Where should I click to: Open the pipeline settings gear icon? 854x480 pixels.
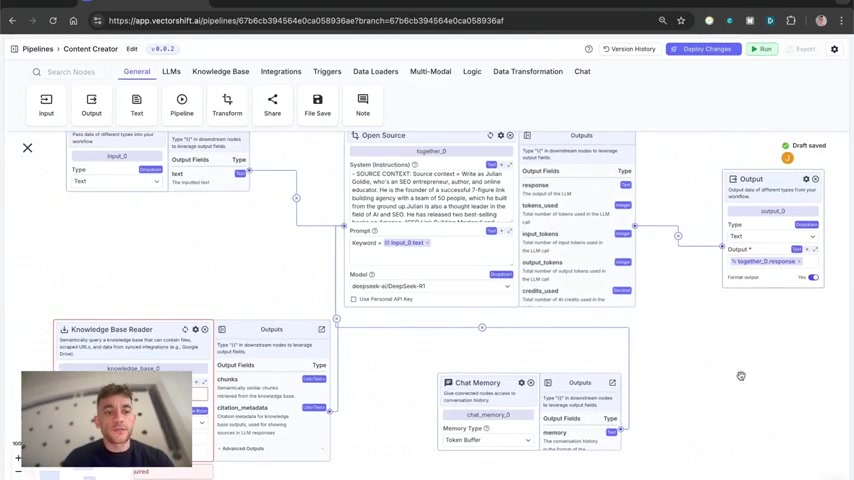(834, 49)
